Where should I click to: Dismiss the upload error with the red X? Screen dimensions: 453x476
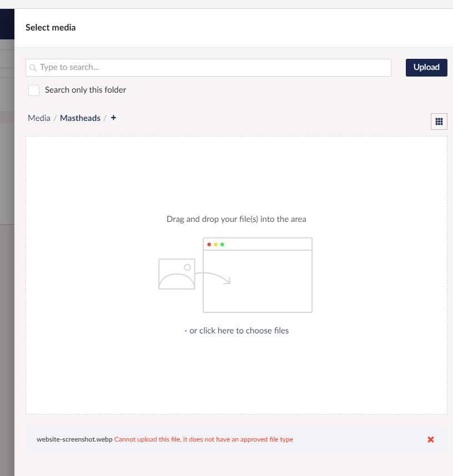tap(430, 439)
